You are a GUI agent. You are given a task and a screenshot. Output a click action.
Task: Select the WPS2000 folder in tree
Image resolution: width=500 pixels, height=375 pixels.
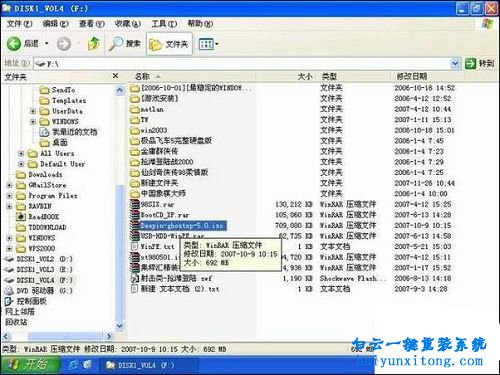(36, 248)
